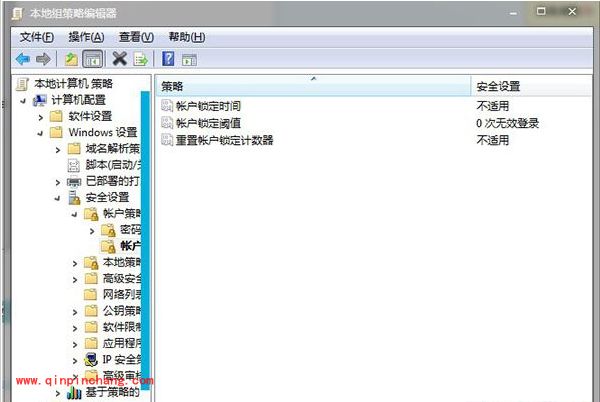Click the 重置帐户锁定计数器 policy icon
The height and width of the screenshot is (402, 600).
tap(167, 139)
